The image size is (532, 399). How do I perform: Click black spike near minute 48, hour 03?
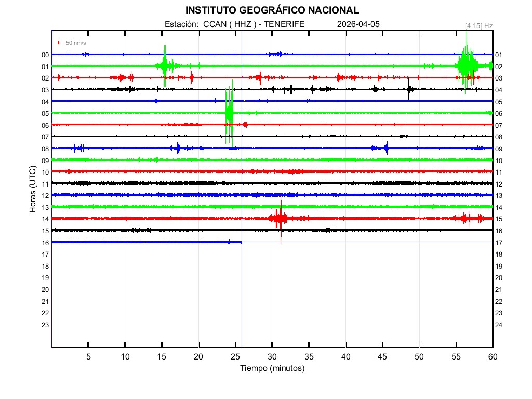click(x=409, y=89)
